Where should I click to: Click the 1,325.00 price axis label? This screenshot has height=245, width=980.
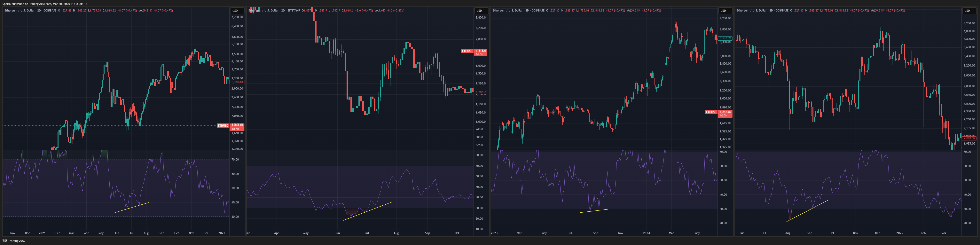pyautogui.click(x=725, y=147)
